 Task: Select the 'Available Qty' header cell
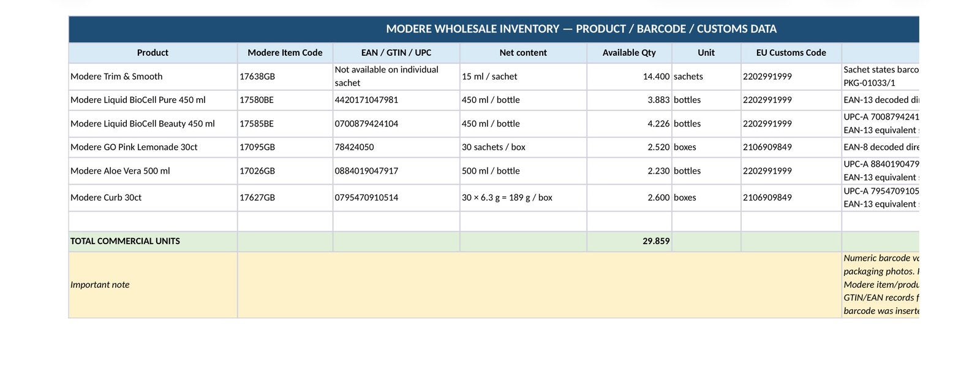pyautogui.click(x=629, y=53)
